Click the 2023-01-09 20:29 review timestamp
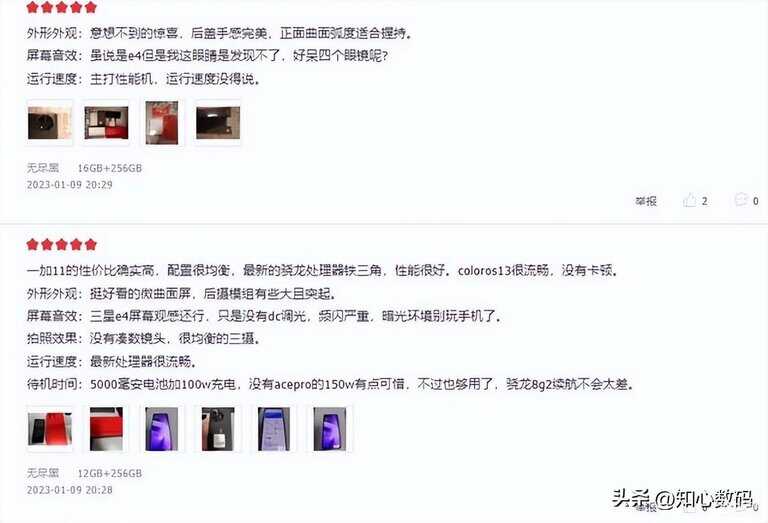The image size is (768, 523). [x=70, y=185]
